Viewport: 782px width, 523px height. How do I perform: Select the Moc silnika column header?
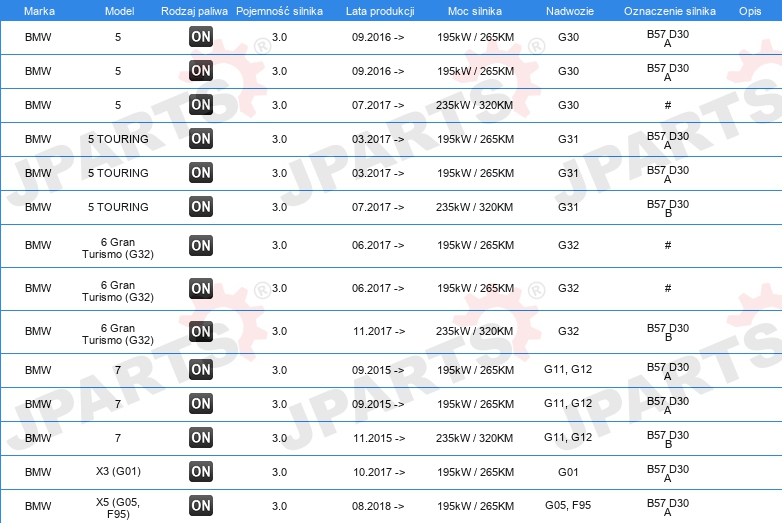click(475, 11)
